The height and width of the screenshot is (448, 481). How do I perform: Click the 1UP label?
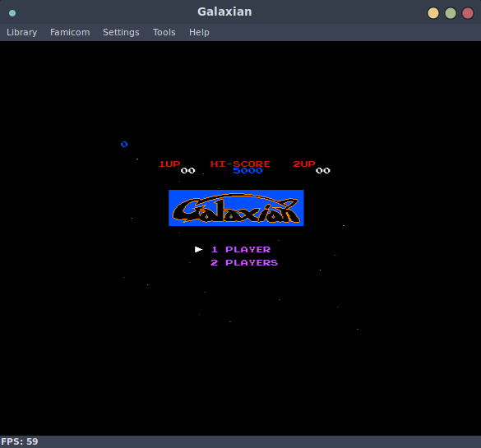coord(169,164)
